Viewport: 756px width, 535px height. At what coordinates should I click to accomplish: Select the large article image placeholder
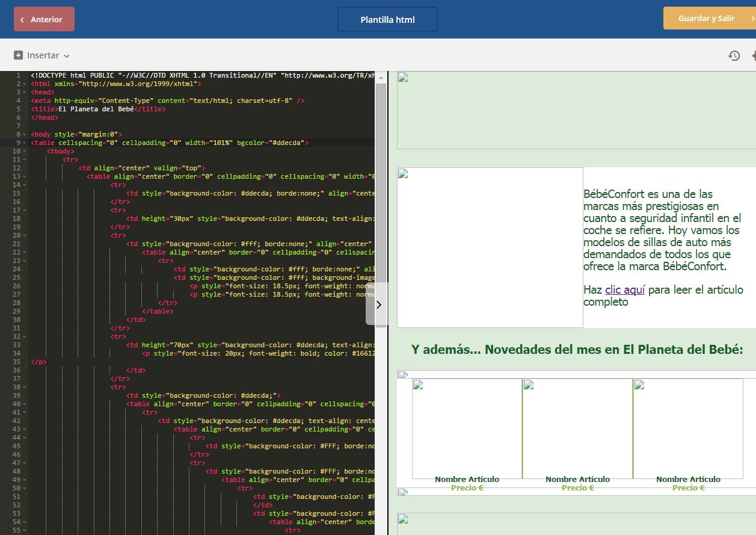click(x=490, y=247)
